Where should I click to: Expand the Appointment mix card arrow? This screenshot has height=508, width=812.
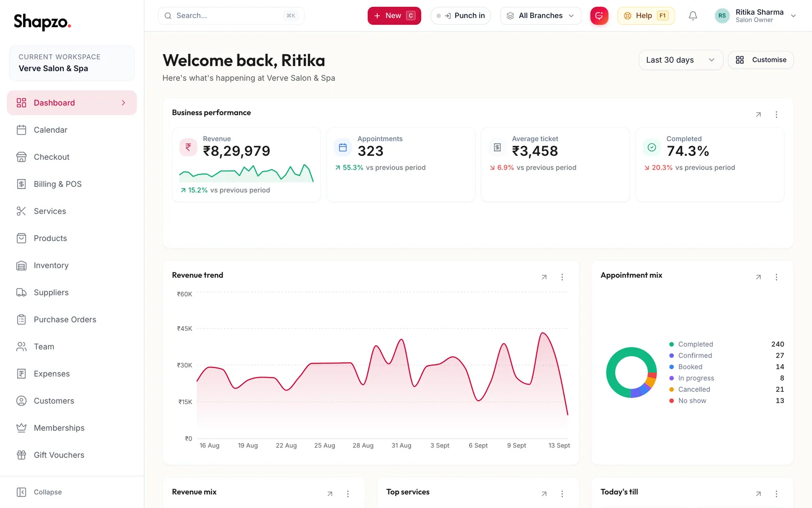(758, 277)
